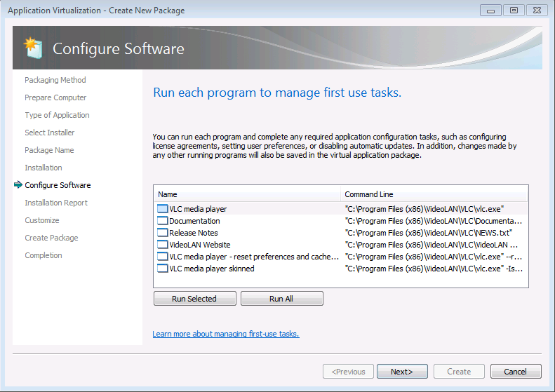The width and height of the screenshot is (555, 392).
Task: Click command line ending in Documenta...
Action: coord(433,221)
